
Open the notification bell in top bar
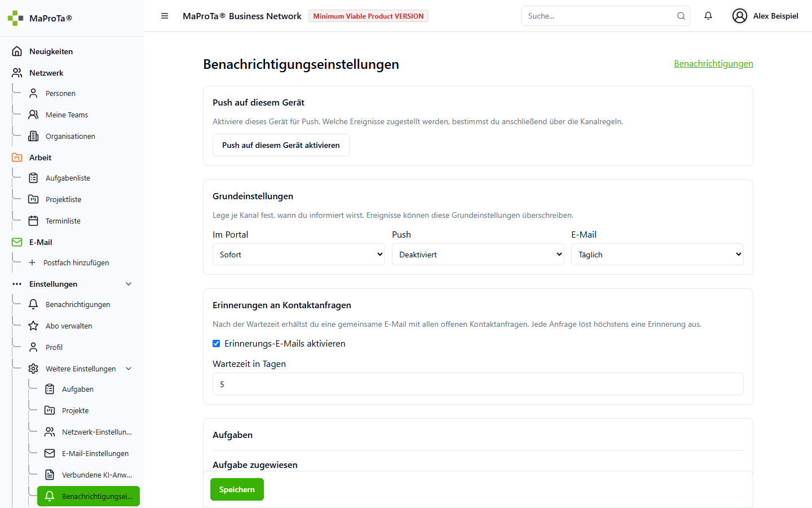708,16
